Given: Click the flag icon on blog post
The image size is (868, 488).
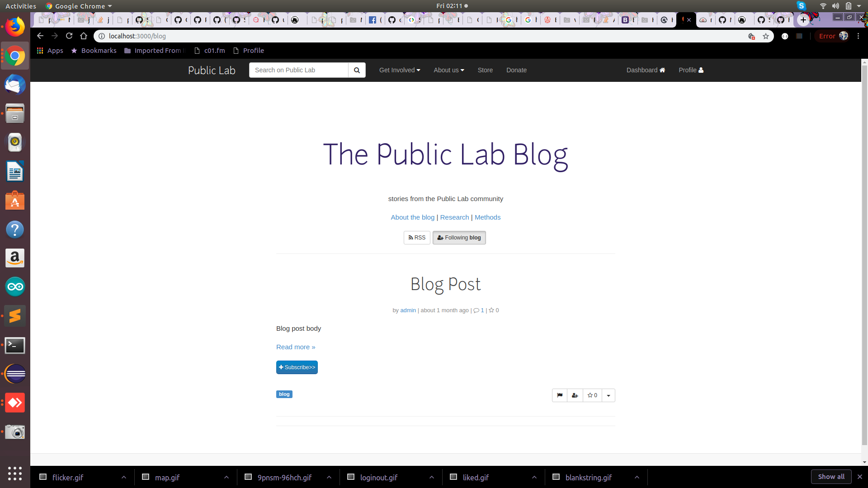Looking at the screenshot, I should point(560,395).
